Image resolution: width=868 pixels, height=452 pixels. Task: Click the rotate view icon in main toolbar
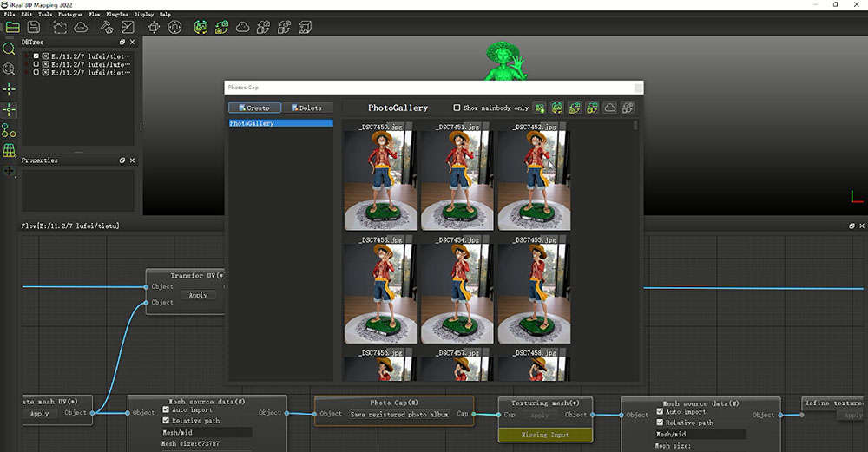pos(174,28)
